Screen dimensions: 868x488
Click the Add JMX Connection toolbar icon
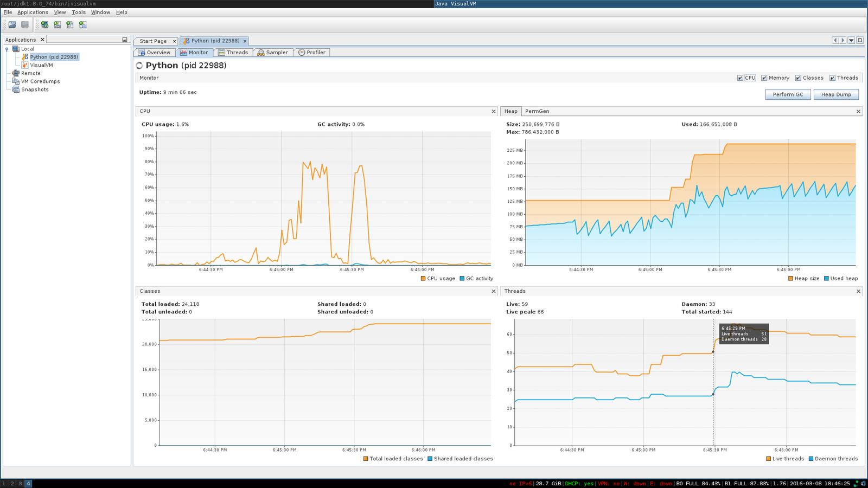click(x=57, y=24)
